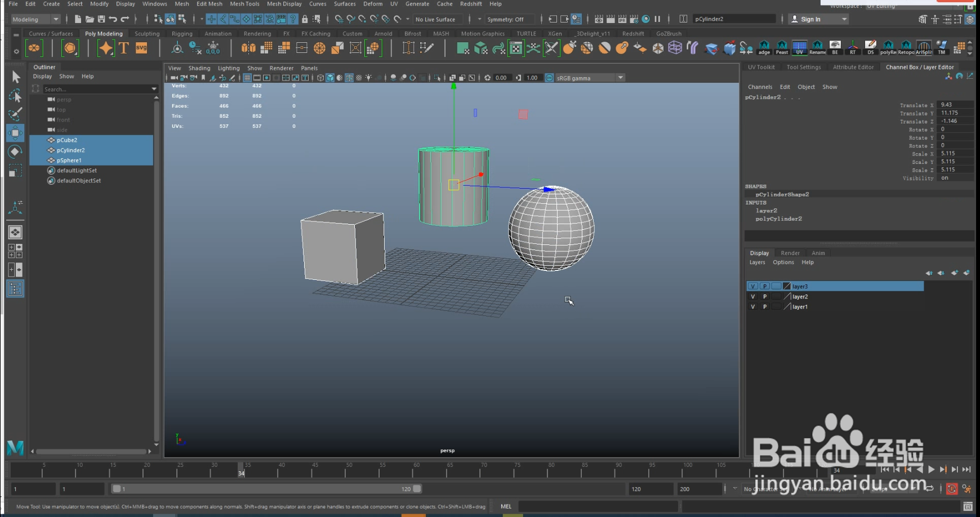Toggle the Auto Keyframe button
The image size is (980, 517).
click(952, 488)
